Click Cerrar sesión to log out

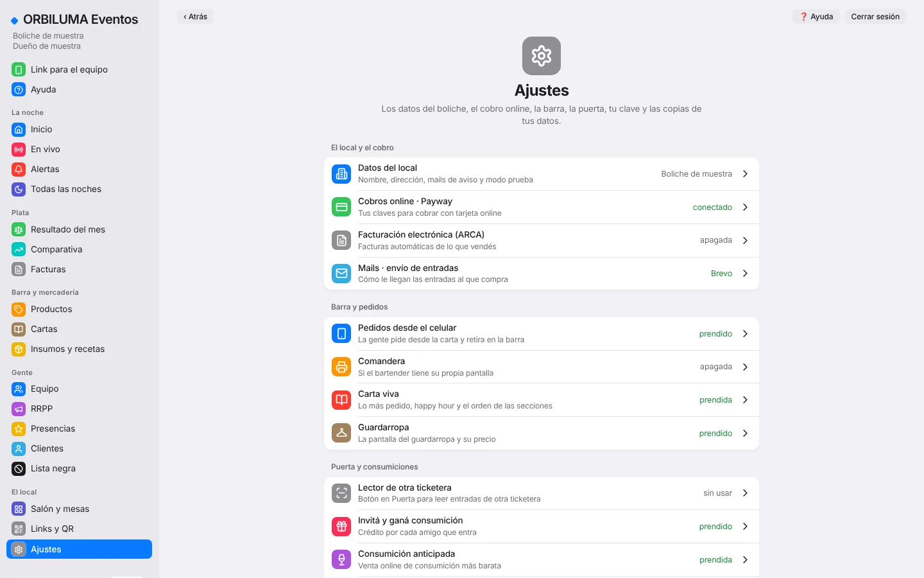click(x=875, y=17)
